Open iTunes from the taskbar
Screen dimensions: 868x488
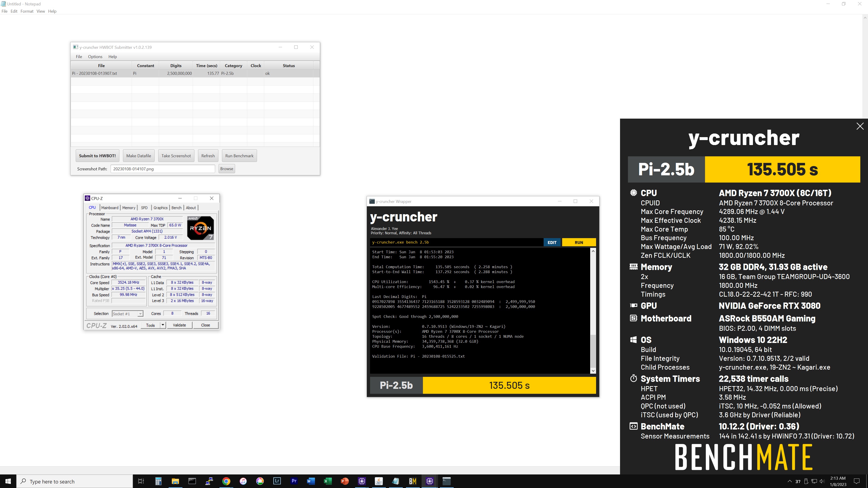pyautogui.click(x=243, y=481)
